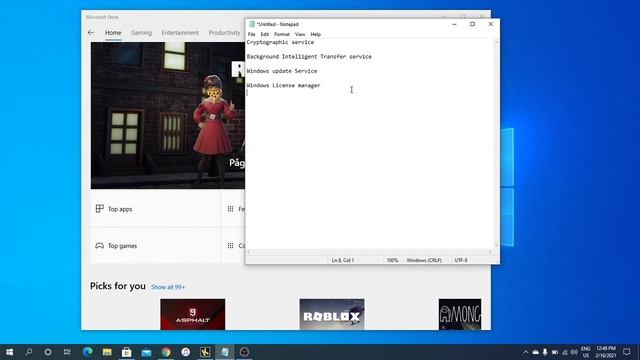This screenshot has width=640, height=360.
Task: Click Notepad horizontal scrollbar right arrow
Action: click(x=490, y=252)
